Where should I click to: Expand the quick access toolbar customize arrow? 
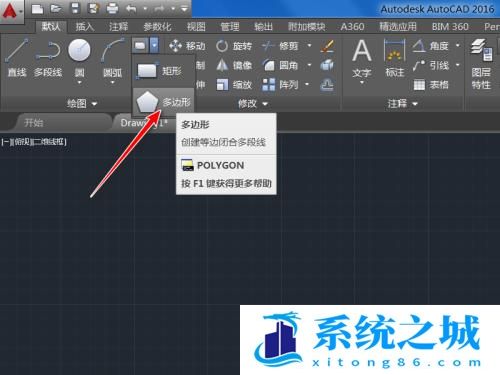click(x=184, y=9)
